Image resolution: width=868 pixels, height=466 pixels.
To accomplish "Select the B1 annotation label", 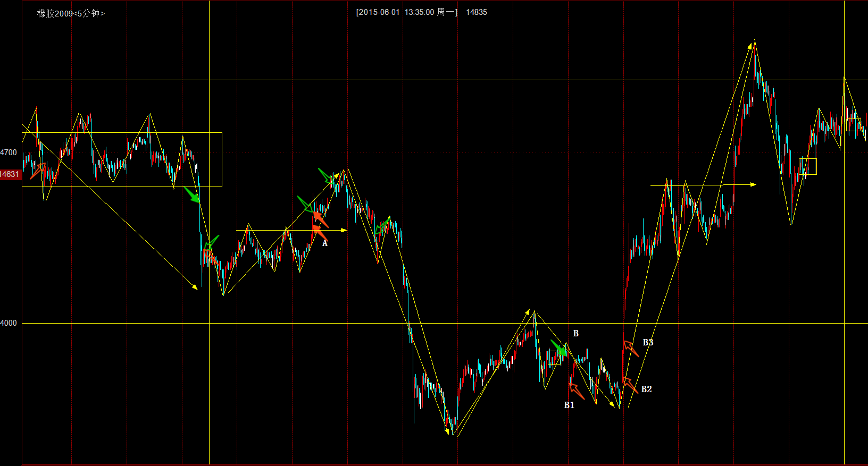I will pyautogui.click(x=569, y=405).
